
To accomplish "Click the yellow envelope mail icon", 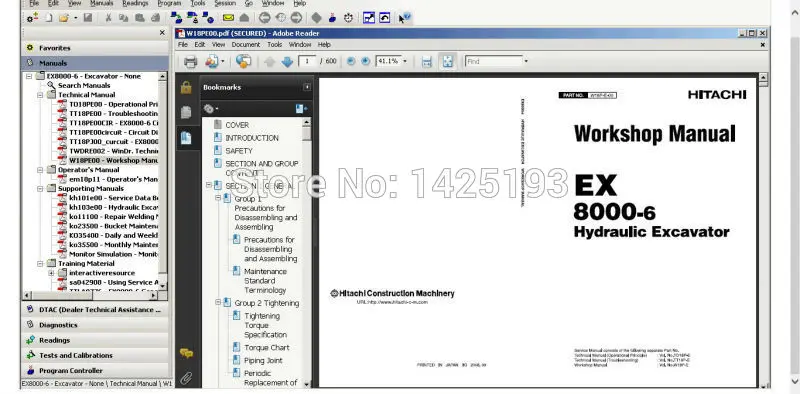I will pos(228,18).
